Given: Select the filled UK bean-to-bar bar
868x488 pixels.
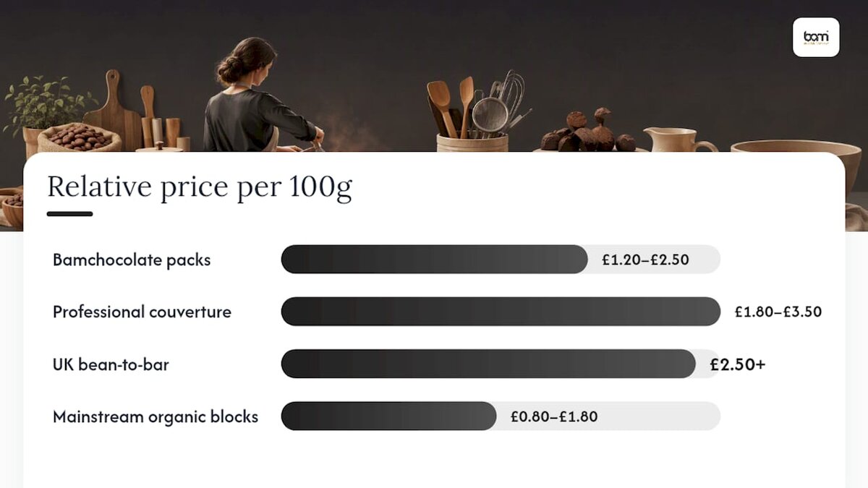Looking at the screenshot, I should pyautogui.click(x=488, y=364).
